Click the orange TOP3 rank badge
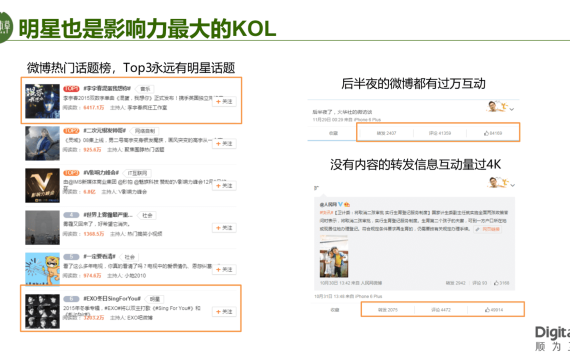Screen dimensions: 570x360 point(71,173)
